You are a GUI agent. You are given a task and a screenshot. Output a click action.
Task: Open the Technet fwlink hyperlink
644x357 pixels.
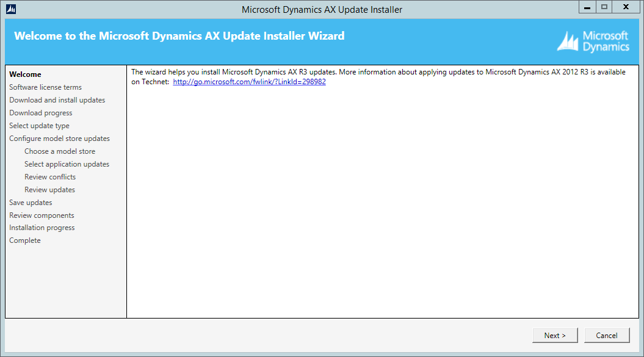(x=249, y=82)
